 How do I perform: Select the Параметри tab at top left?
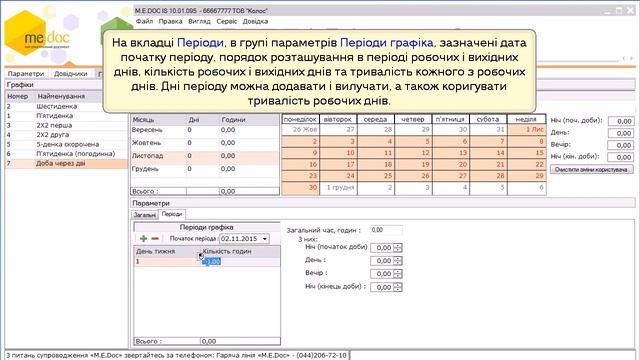pyautogui.click(x=26, y=74)
